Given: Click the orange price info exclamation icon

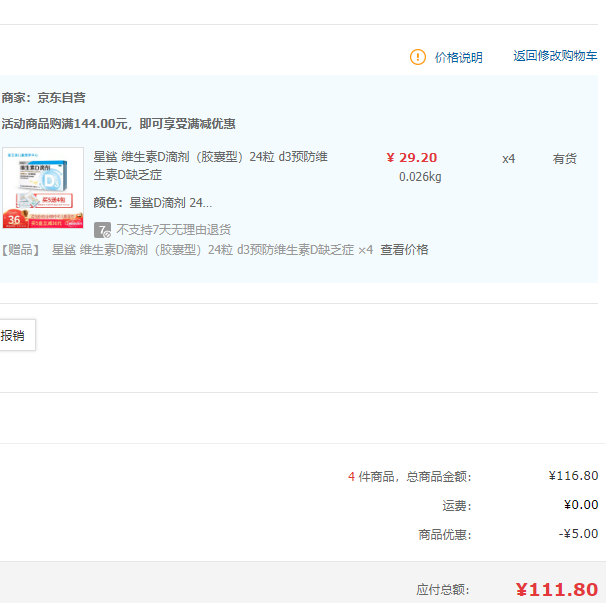Looking at the screenshot, I should click(x=417, y=57).
